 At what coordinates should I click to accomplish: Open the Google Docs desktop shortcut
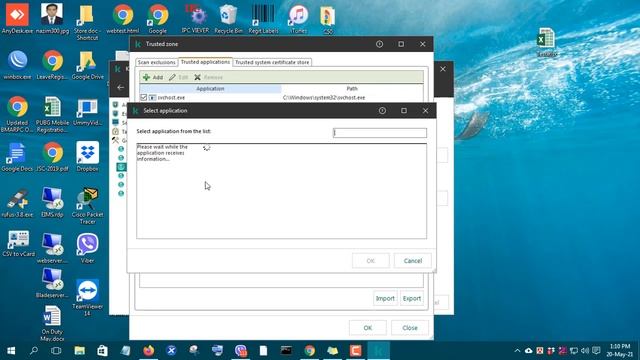[x=17, y=157]
